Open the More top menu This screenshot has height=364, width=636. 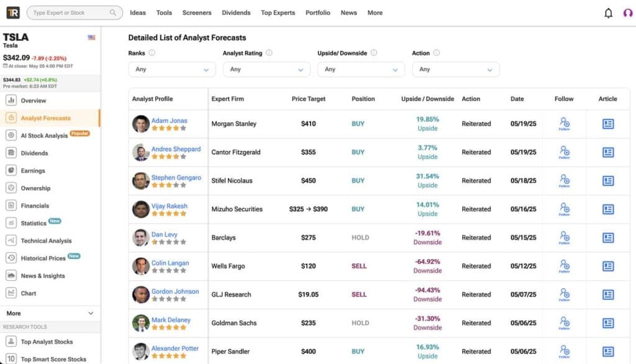pyautogui.click(x=375, y=12)
